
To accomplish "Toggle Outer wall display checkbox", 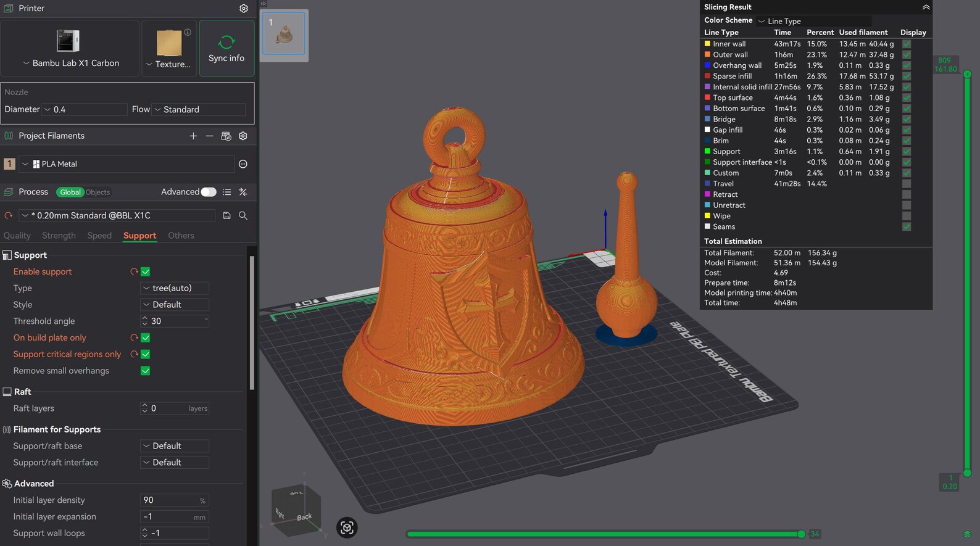I will click(x=907, y=54).
